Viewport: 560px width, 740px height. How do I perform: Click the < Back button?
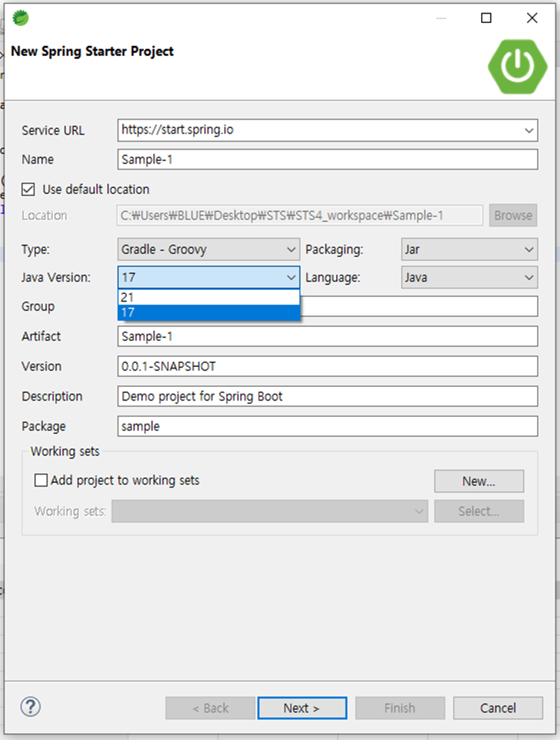[210, 708]
